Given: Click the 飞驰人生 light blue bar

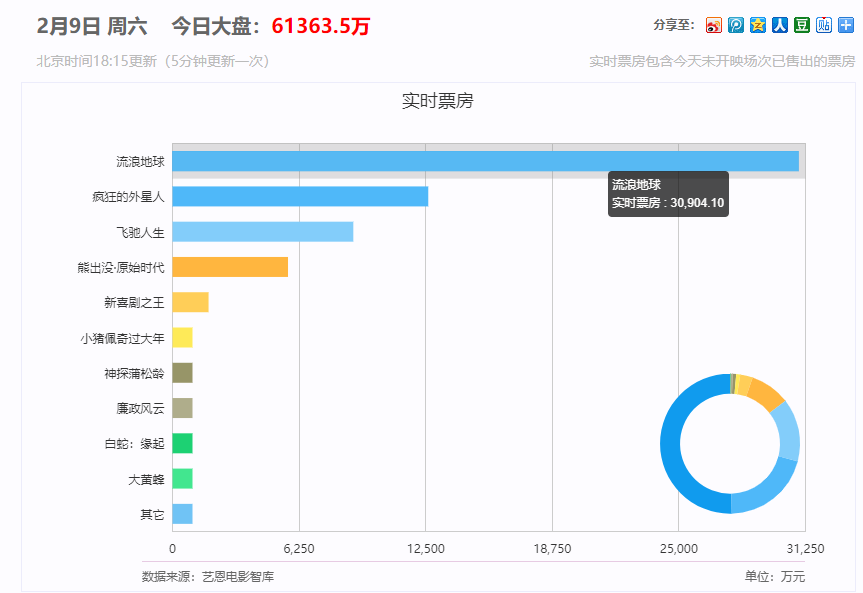Looking at the screenshot, I should pyautogui.click(x=263, y=232).
